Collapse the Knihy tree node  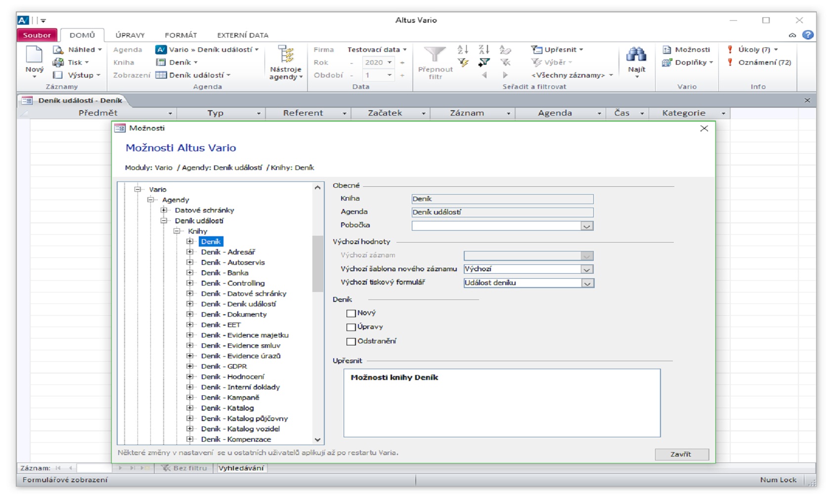pyautogui.click(x=176, y=231)
